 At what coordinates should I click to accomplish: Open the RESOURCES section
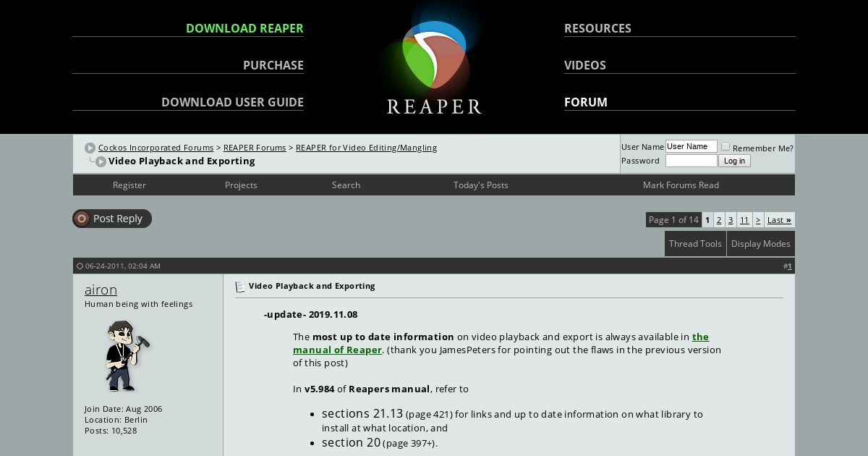[597, 28]
